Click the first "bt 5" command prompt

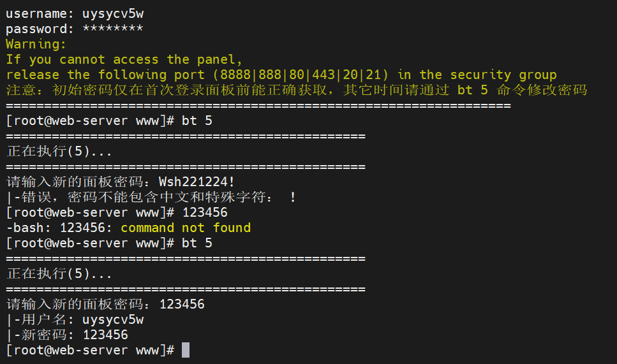point(197,120)
